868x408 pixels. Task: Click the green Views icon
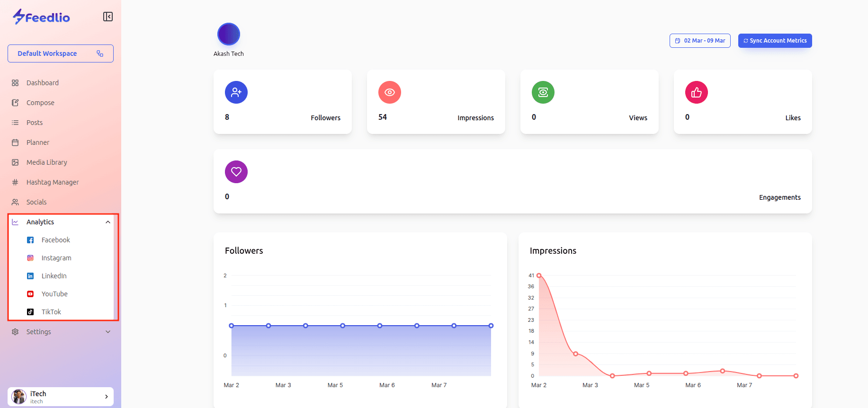pos(543,92)
